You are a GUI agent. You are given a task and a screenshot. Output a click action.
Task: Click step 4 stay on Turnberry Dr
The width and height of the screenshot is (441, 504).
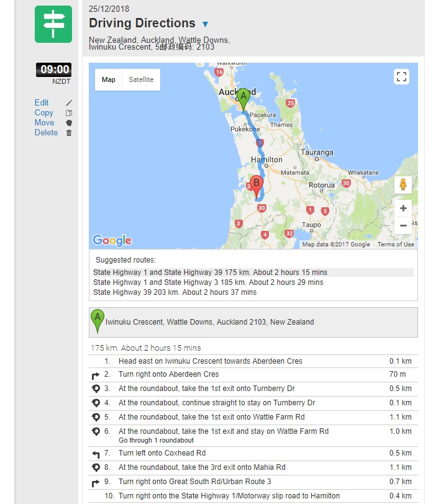pos(253,403)
